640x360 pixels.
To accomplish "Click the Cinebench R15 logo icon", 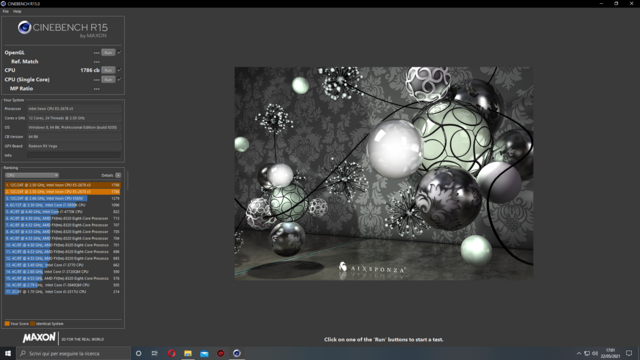I will click(24, 27).
